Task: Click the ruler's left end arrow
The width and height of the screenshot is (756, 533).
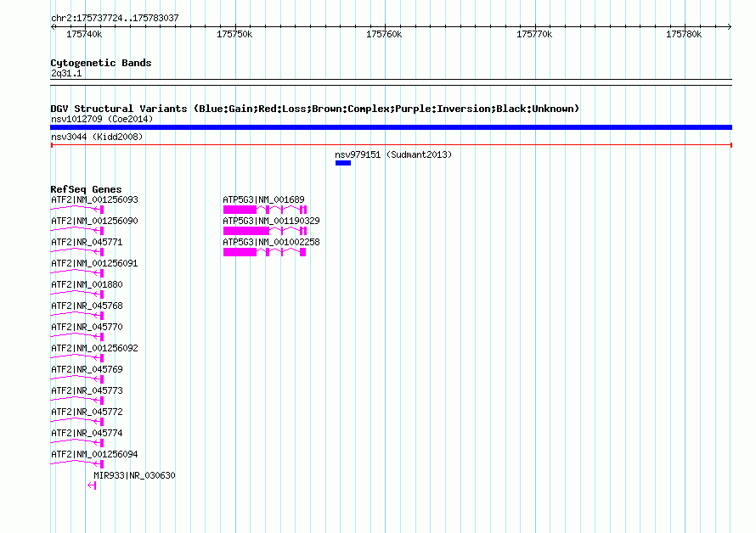Action: pyautogui.click(x=53, y=26)
